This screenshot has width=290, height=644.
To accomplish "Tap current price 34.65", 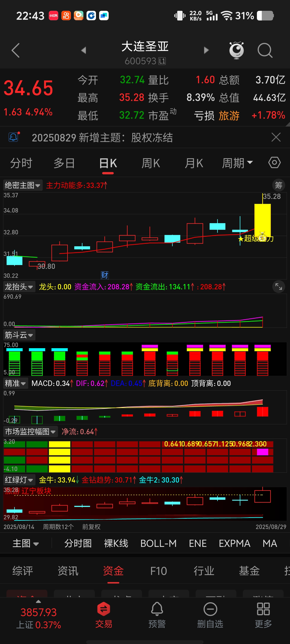I will pos(28,88).
